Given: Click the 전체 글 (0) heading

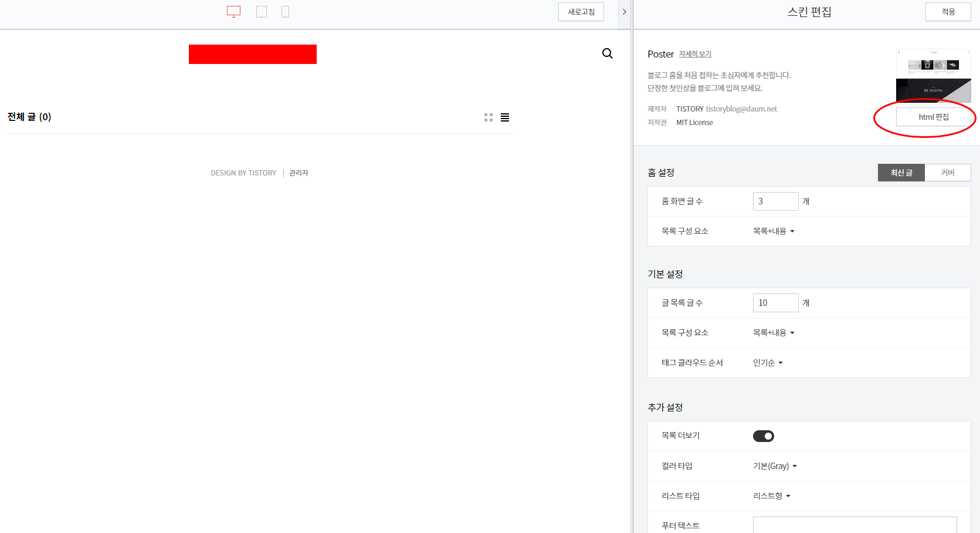Looking at the screenshot, I should point(29,117).
